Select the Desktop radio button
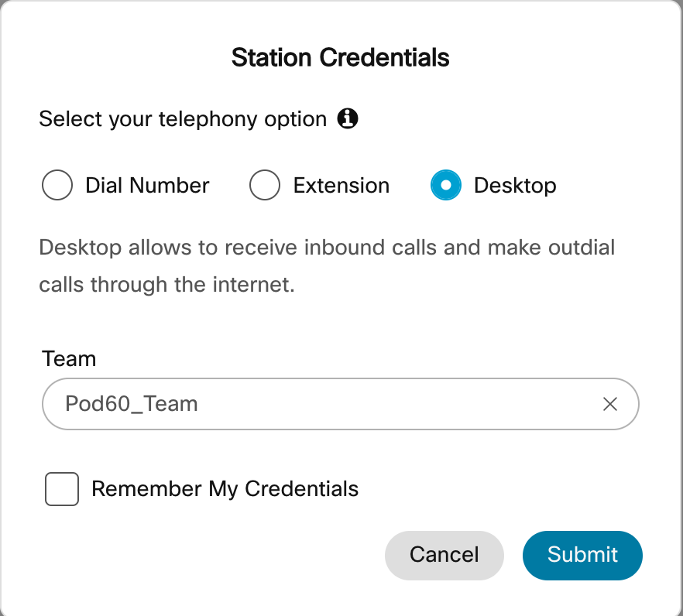This screenshot has height=616, width=683. [445, 186]
